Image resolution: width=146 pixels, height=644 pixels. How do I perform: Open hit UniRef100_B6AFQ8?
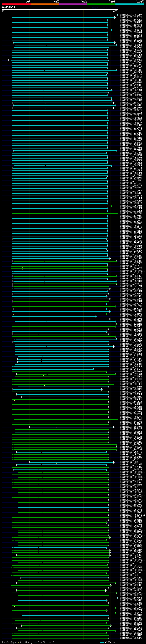pos(131,537)
